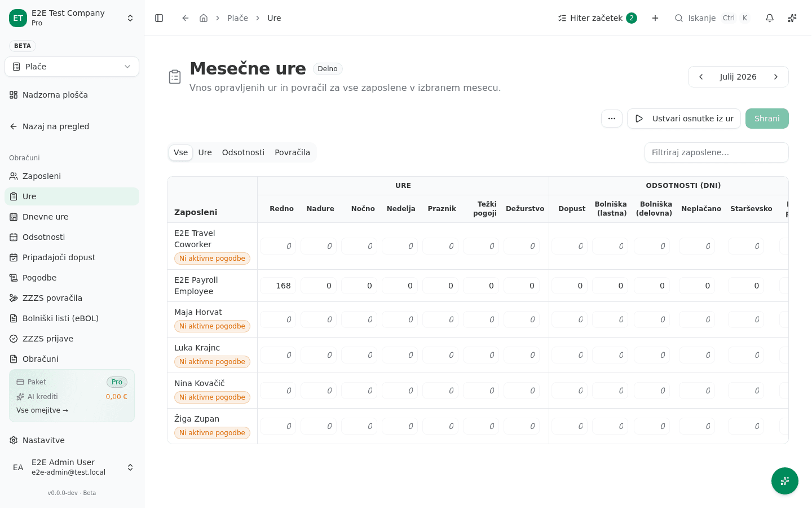Click Redno hours field for E2E Payroll Employee
The height and width of the screenshot is (508, 812).
[x=278, y=286]
